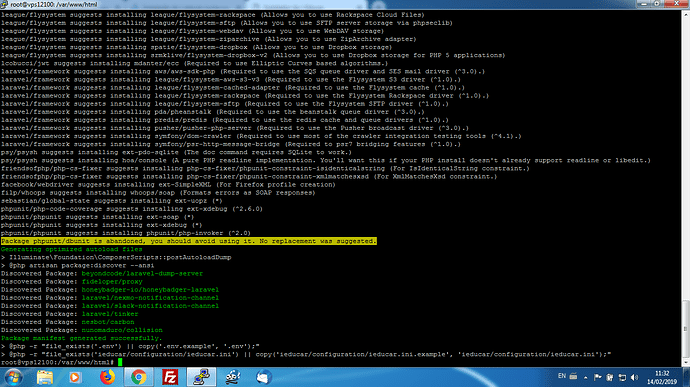
Task: Click the "root@vps12100:/var/www/html#" prompt text
Action: [x=58, y=362]
